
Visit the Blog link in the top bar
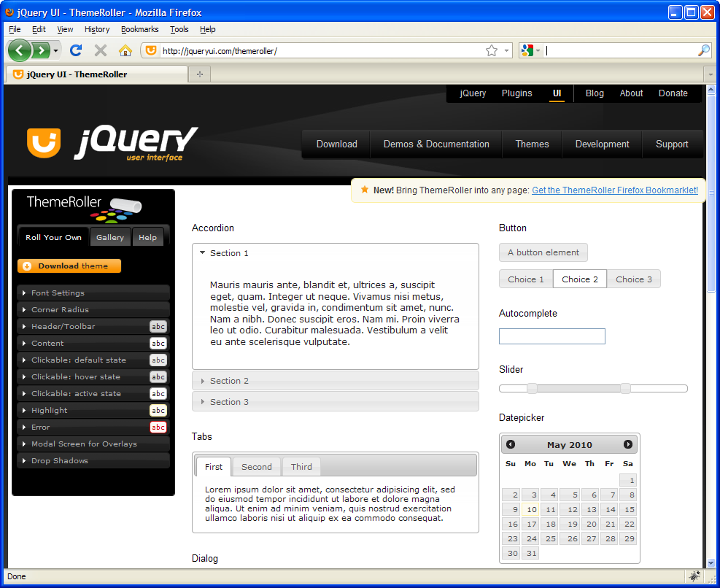pyautogui.click(x=595, y=93)
